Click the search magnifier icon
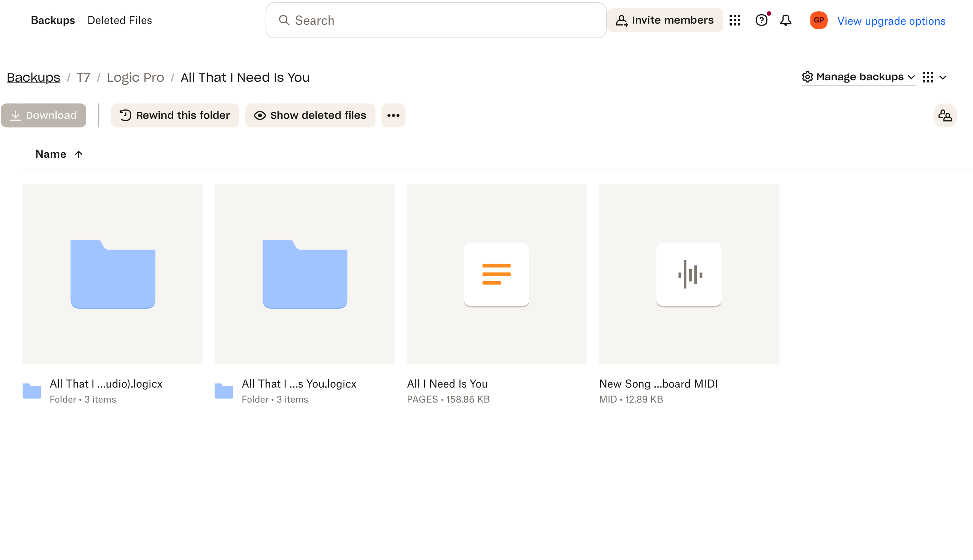Viewport: 973px width, 560px height. pyautogui.click(x=284, y=20)
